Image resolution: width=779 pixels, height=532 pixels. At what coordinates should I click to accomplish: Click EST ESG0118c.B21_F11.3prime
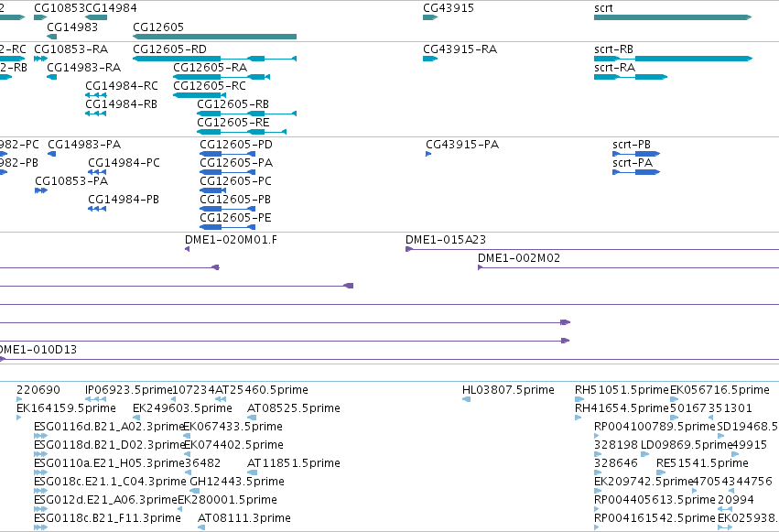point(41,527)
